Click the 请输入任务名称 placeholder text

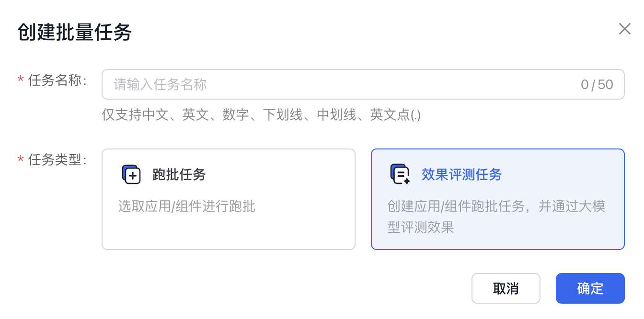160,85
